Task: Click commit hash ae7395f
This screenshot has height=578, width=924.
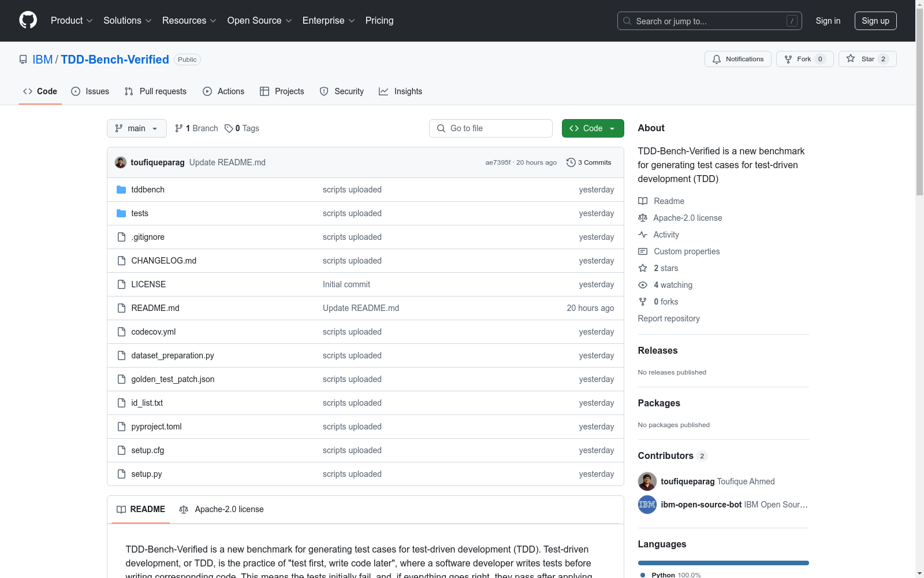Action: (498, 162)
